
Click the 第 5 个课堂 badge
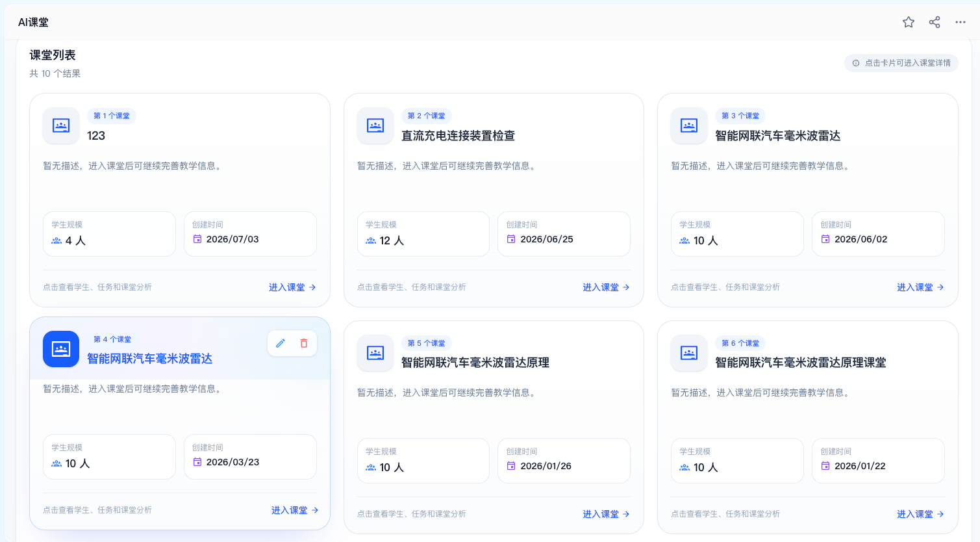(426, 343)
